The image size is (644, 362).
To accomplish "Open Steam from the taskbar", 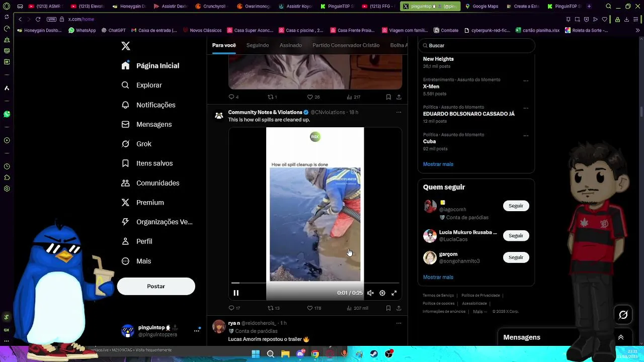I will click(x=374, y=354).
